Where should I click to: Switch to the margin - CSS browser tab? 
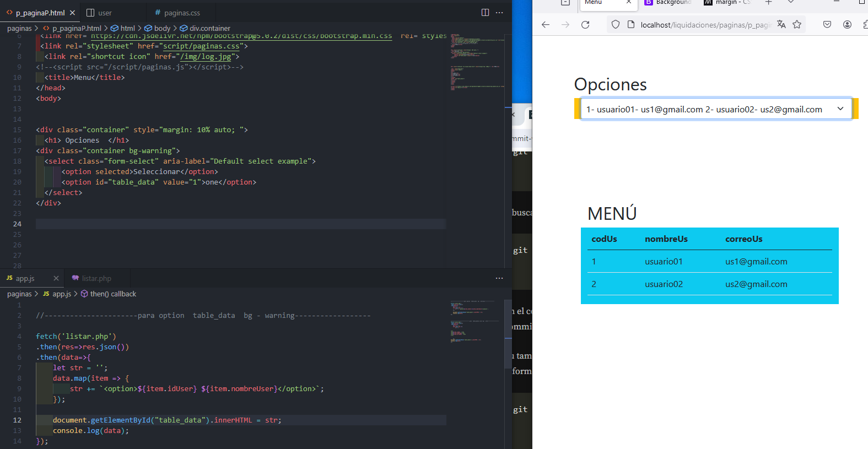(727, 3)
